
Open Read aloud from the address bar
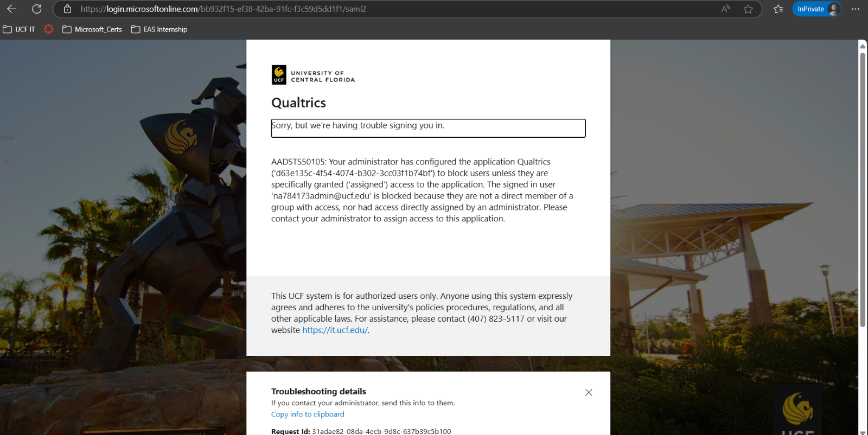coord(725,9)
